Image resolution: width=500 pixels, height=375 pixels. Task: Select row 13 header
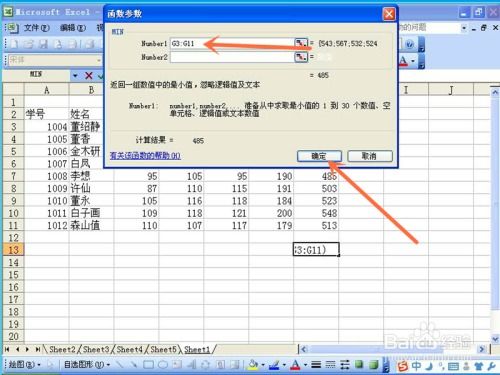click(x=13, y=250)
